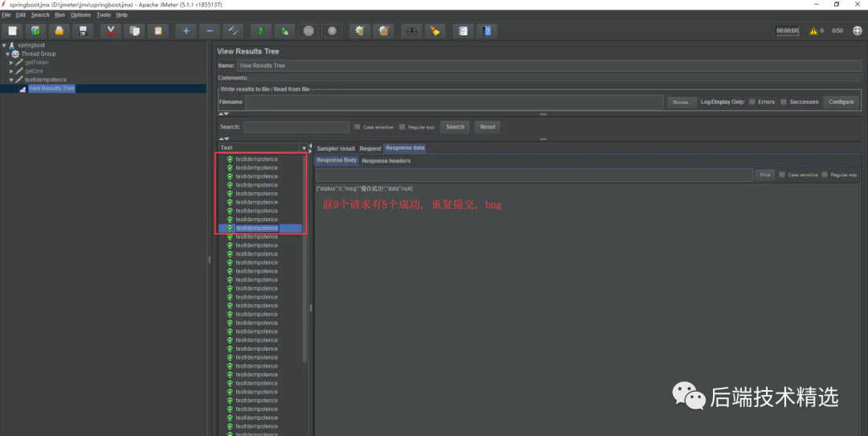Collapse all nodes with the minus icon
The width and height of the screenshot is (868, 436).
pyautogui.click(x=209, y=31)
